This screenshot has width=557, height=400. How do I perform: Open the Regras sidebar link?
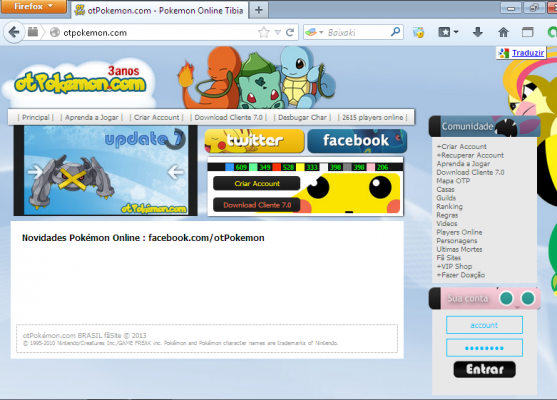(x=447, y=215)
